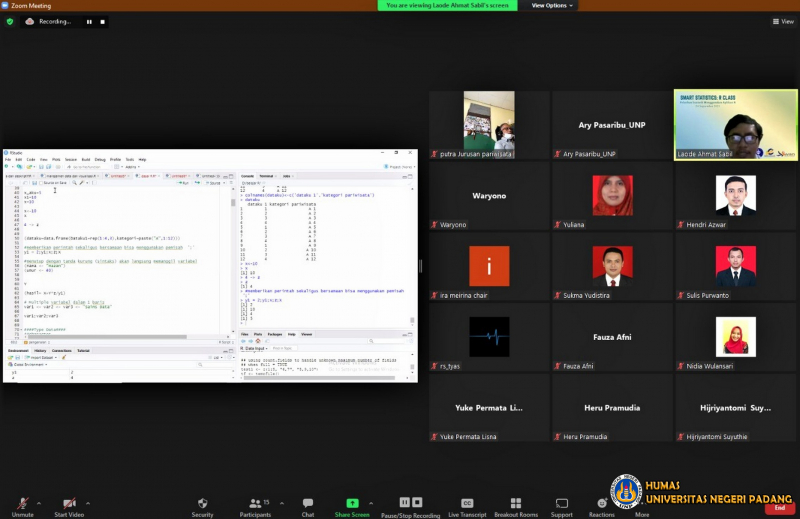The width and height of the screenshot is (800, 519).
Task: Click the green encryption shield icon
Action: [10, 21]
